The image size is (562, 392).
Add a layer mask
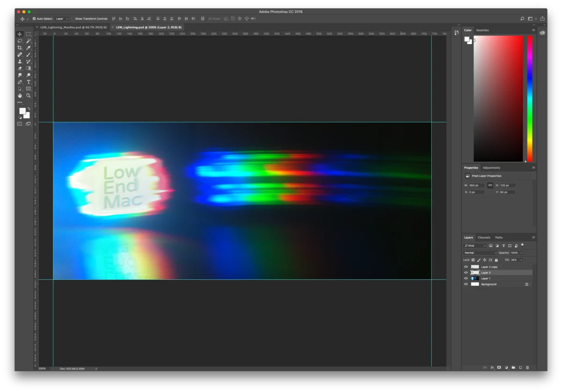coord(499,368)
